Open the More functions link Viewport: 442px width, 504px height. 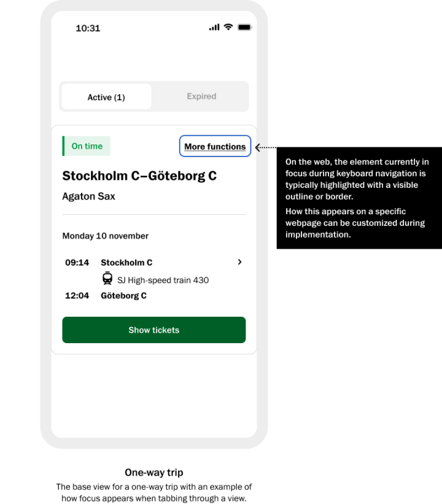pyautogui.click(x=215, y=147)
